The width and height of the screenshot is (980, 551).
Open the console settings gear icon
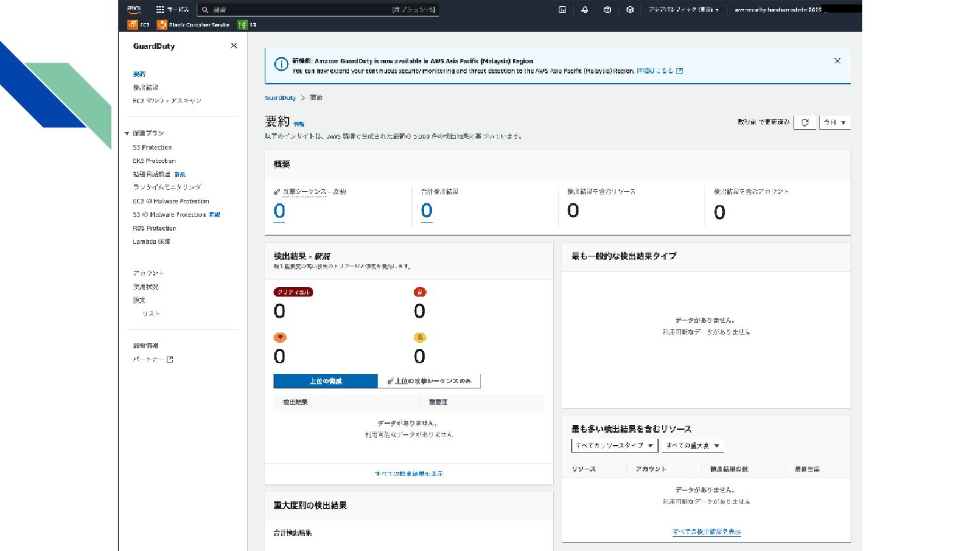point(630,10)
